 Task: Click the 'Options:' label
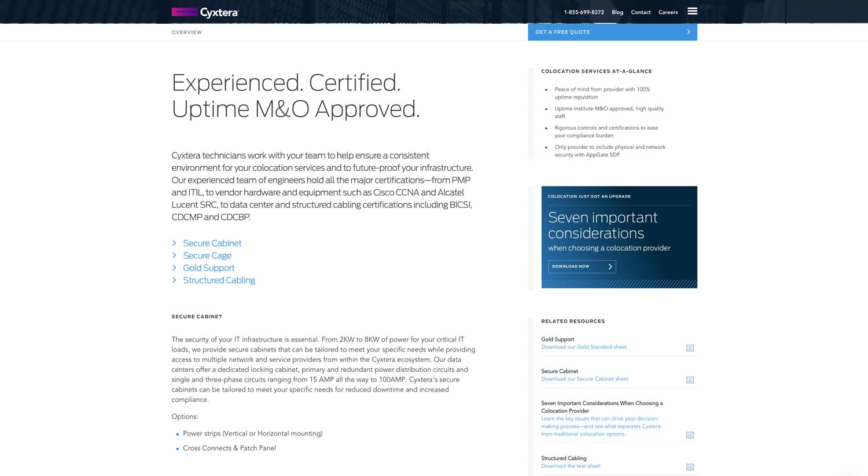point(185,416)
